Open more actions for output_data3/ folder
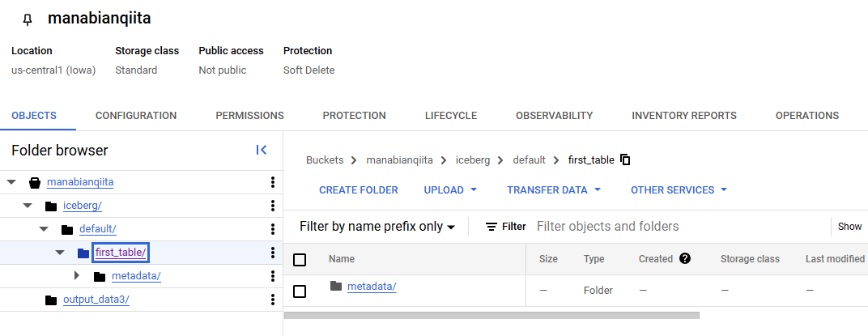Viewport: 868px width, 336px height. (273, 300)
